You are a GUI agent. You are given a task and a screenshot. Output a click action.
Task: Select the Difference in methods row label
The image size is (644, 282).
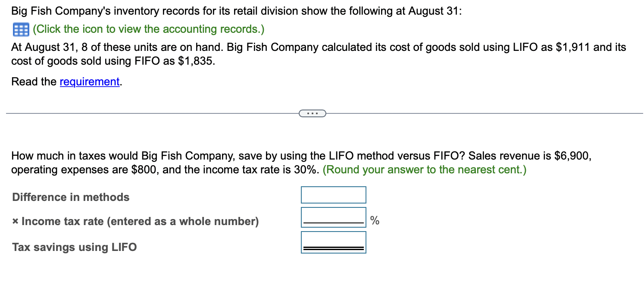pyautogui.click(x=70, y=197)
